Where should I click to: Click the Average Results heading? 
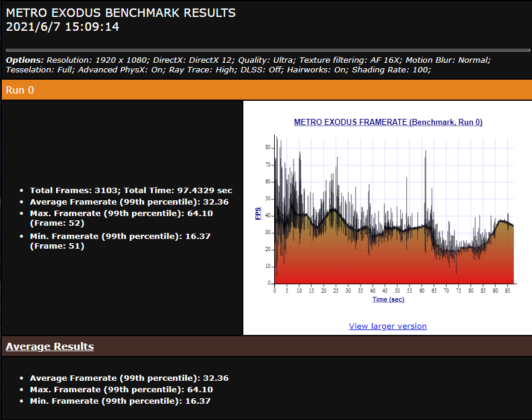[x=50, y=346]
